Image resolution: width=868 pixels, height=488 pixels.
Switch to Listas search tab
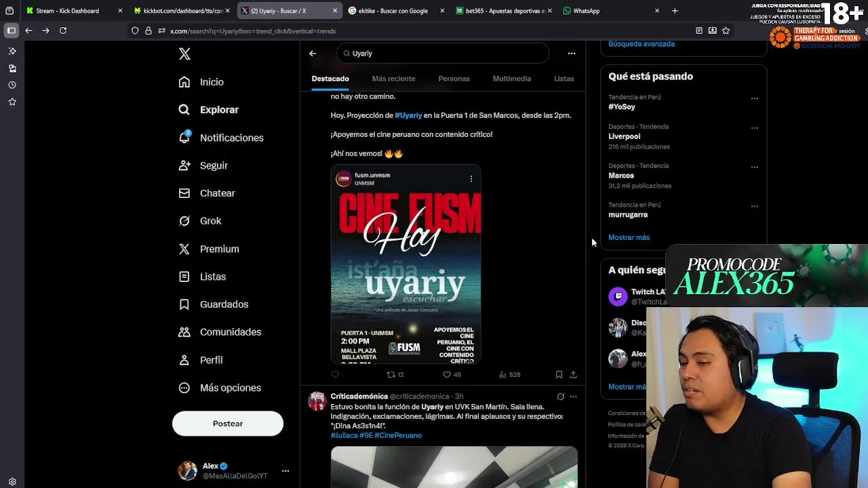tap(564, 79)
